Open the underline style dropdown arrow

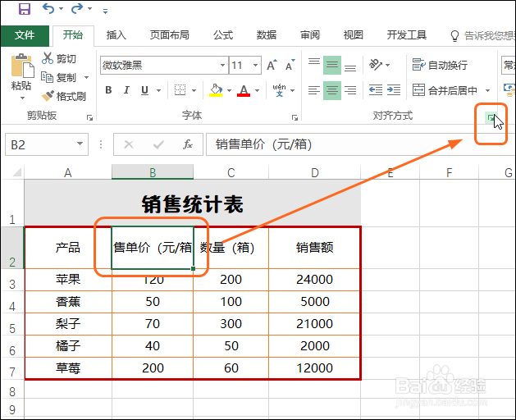pos(158,90)
